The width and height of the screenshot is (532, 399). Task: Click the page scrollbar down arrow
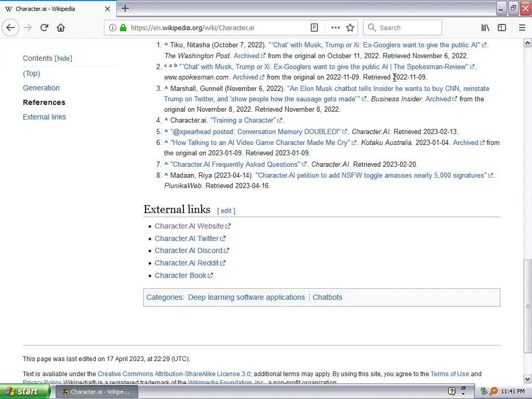pos(528,379)
